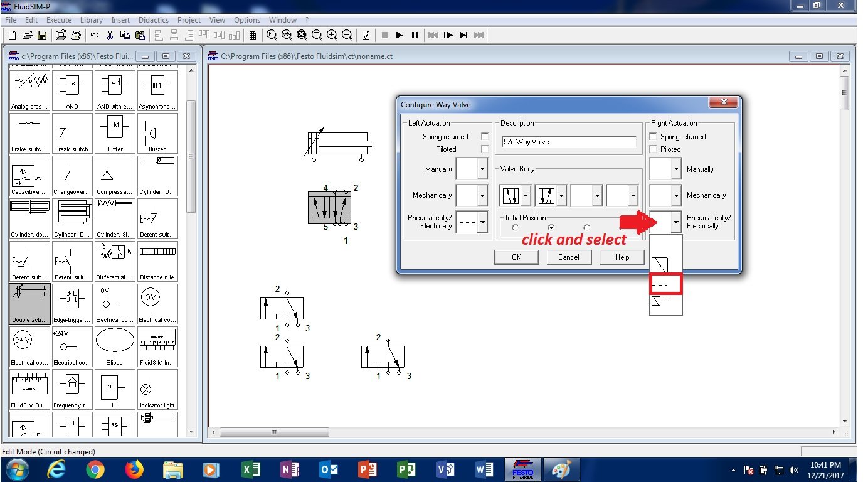The height and width of the screenshot is (482, 868).
Task: Tick the right Piloted checkbox
Action: (x=654, y=149)
